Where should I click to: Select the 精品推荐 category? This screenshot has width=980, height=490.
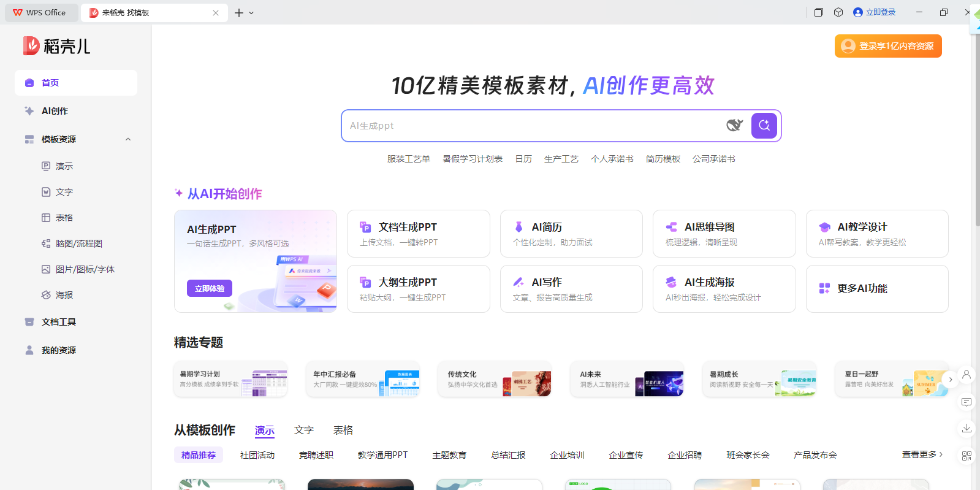(x=199, y=455)
